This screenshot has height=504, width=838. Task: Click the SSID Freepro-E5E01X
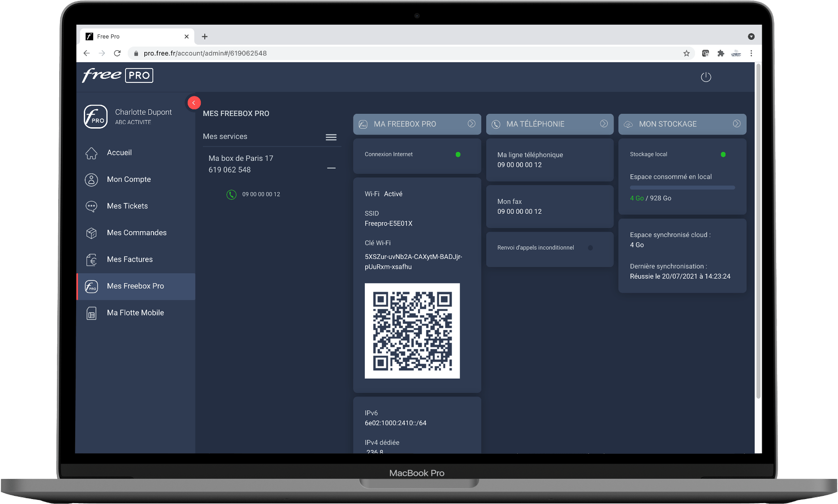[389, 224]
